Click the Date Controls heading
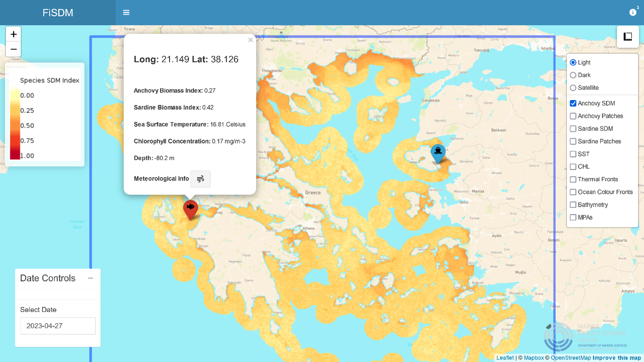 pos(48,278)
